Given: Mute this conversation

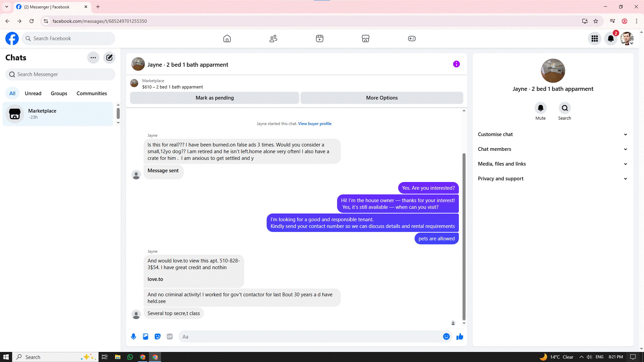Looking at the screenshot, I should click(x=540, y=108).
